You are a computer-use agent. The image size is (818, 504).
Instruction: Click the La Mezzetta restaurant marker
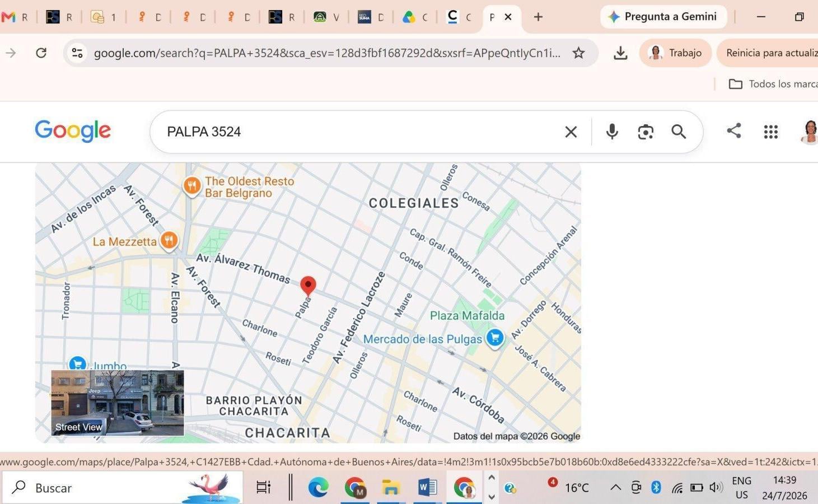pos(169,241)
